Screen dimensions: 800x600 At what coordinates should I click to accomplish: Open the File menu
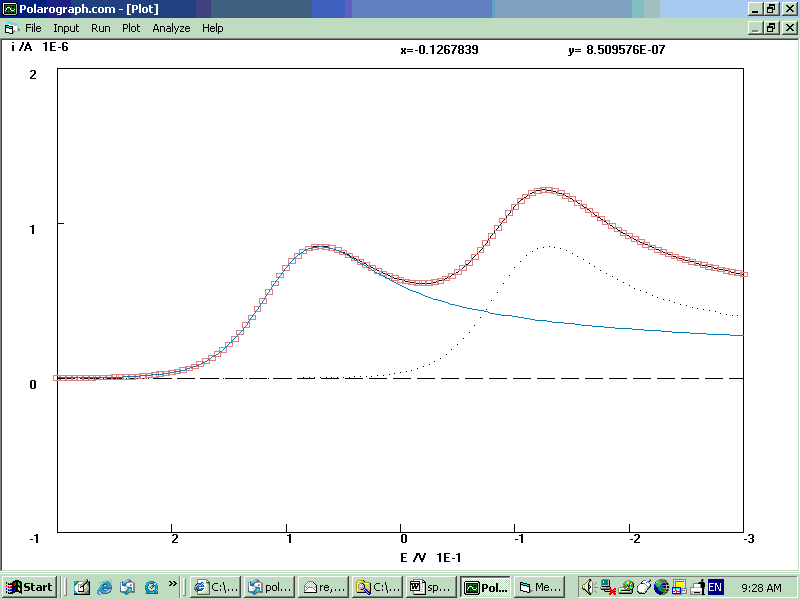[33, 28]
